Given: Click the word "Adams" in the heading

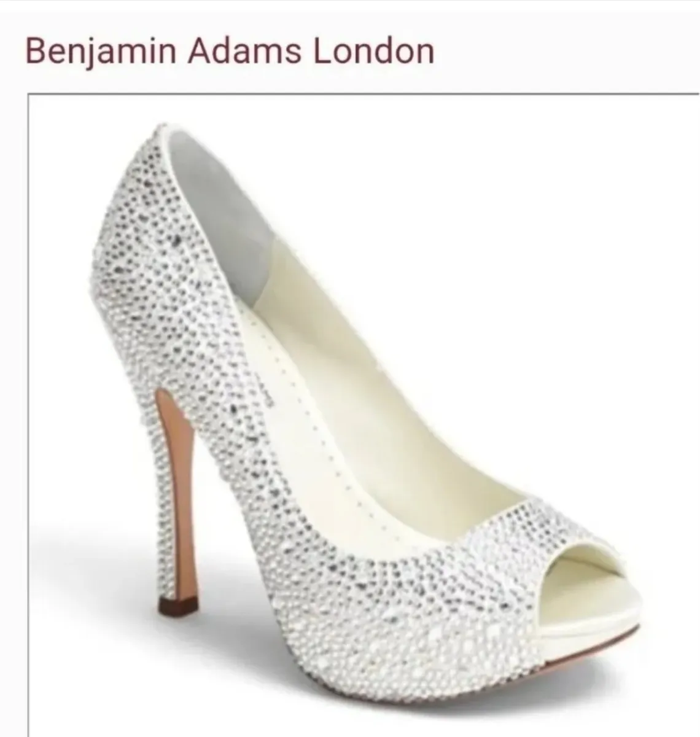Looking at the screenshot, I should click(x=246, y=50).
